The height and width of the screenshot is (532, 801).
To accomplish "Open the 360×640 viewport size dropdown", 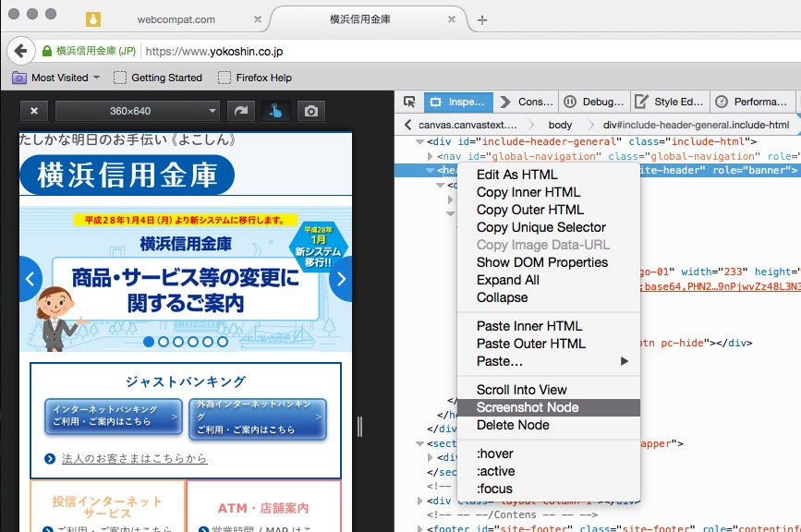I will (138, 111).
